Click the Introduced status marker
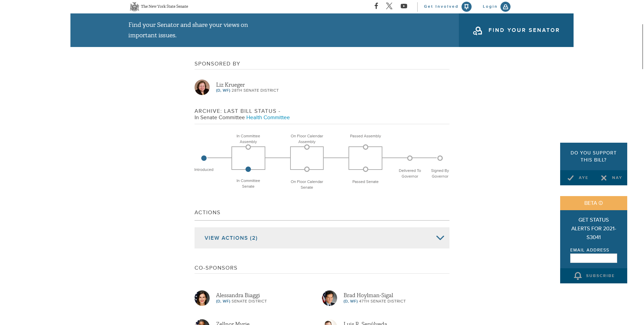The width and height of the screenshot is (644, 325). [204, 158]
